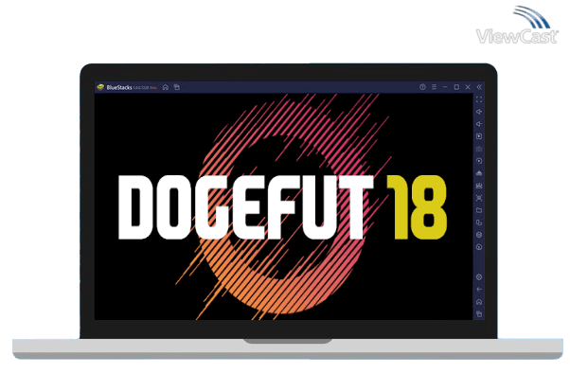Maximize the BlueStacks window

456,87
